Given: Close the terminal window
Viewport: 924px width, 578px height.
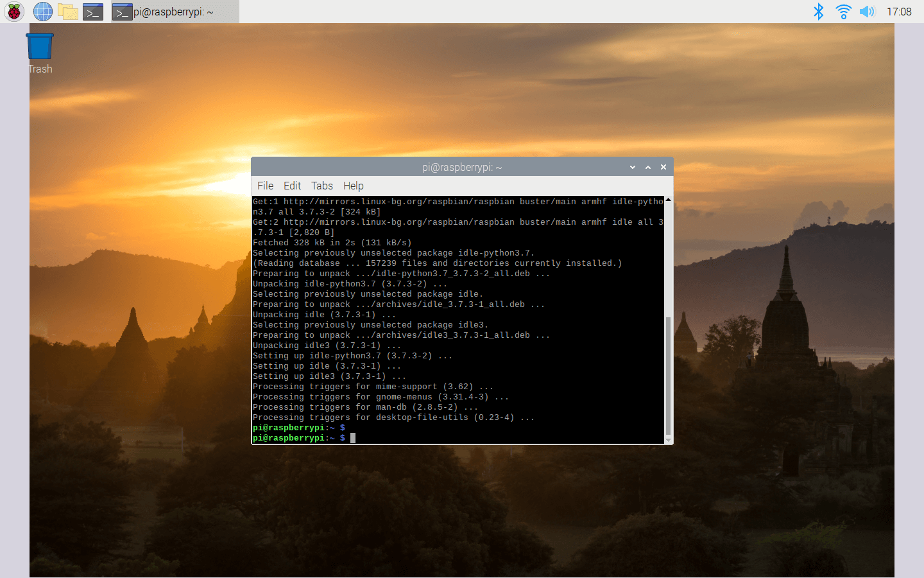Looking at the screenshot, I should pos(663,167).
